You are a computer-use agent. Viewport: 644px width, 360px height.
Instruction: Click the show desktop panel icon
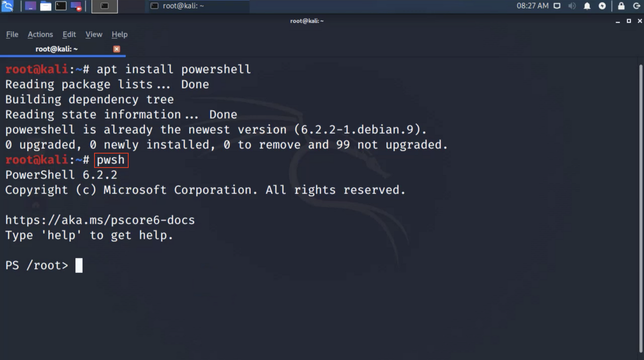pyautogui.click(x=30, y=6)
